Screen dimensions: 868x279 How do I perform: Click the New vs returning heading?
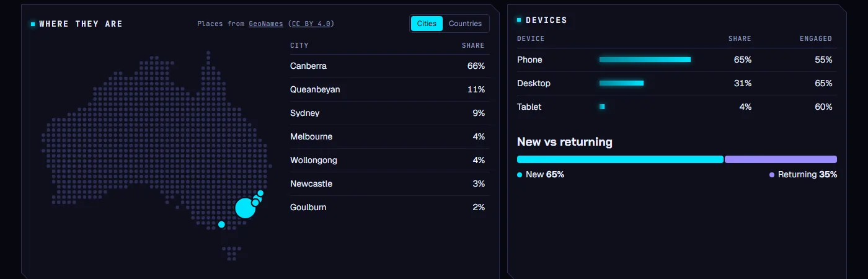coord(565,142)
